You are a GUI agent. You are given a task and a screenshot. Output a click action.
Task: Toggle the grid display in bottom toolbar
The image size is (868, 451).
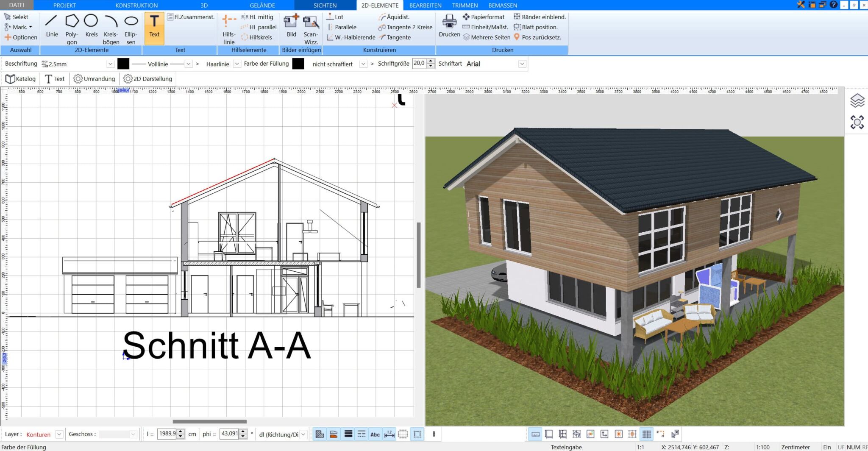pos(646,434)
